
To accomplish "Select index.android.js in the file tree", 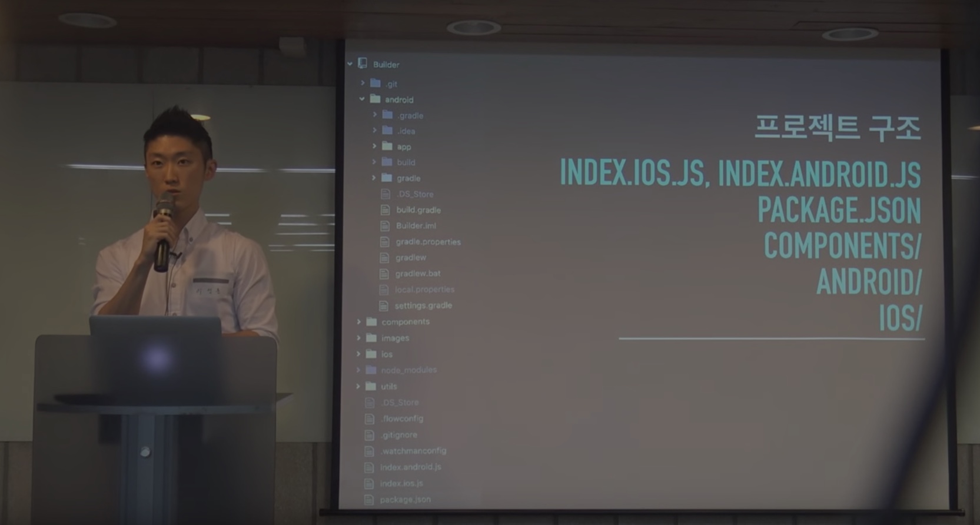I will coord(410,467).
